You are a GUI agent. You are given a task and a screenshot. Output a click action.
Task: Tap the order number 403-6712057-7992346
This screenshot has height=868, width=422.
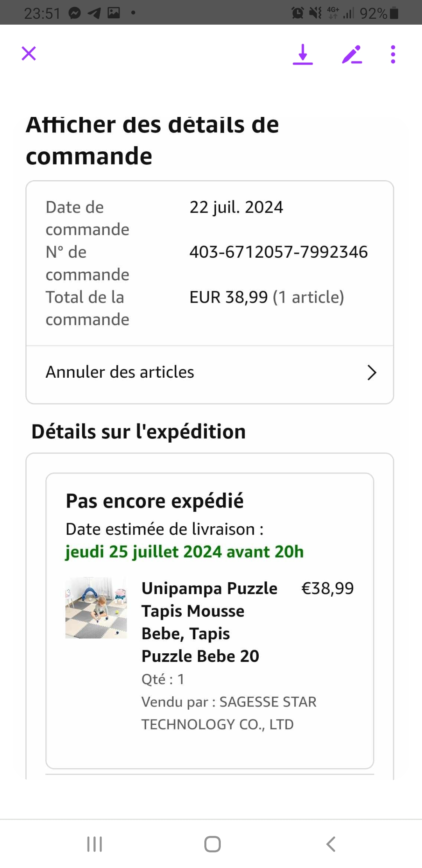tap(279, 252)
